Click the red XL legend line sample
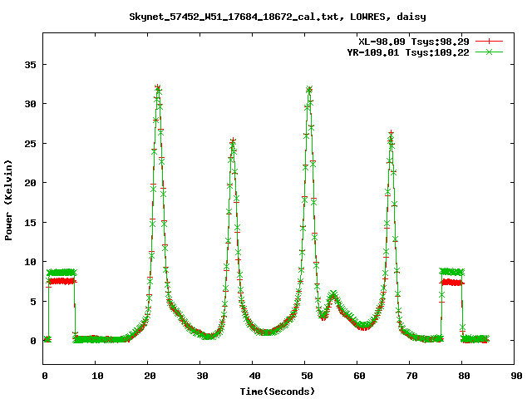The height and width of the screenshot is (399, 532). point(489,42)
